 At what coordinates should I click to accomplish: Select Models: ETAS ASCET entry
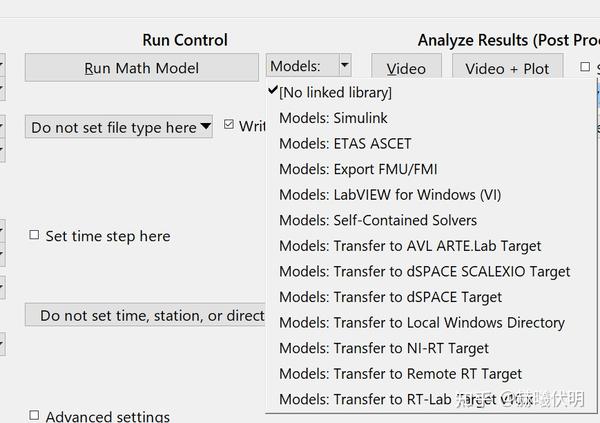coord(345,143)
